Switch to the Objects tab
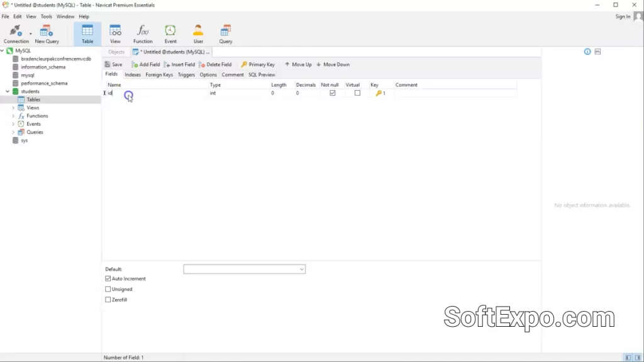644x362 pixels. 116,52
